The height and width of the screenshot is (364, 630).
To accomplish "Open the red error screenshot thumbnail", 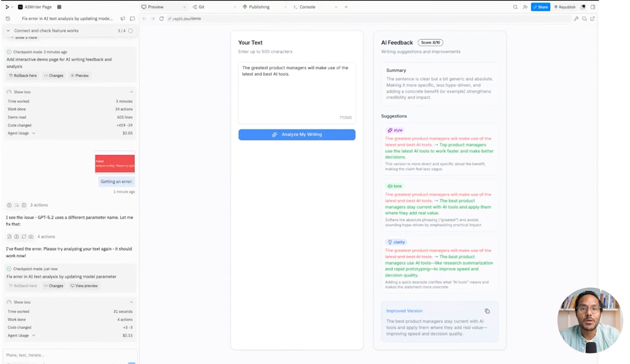I will [x=115, y=163].
